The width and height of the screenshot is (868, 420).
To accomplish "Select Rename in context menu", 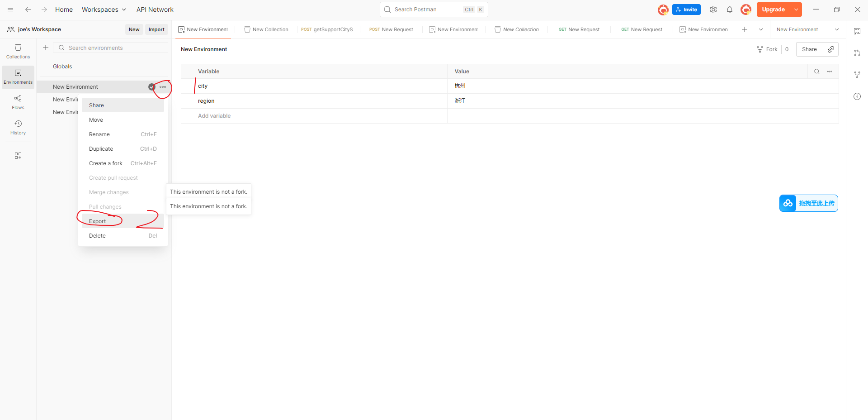I will pos(123,134).
